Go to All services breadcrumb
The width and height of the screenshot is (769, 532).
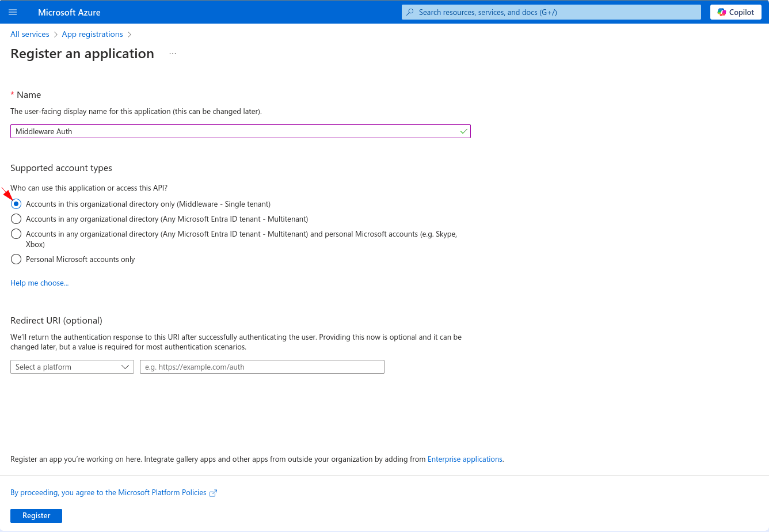point(30,35)
